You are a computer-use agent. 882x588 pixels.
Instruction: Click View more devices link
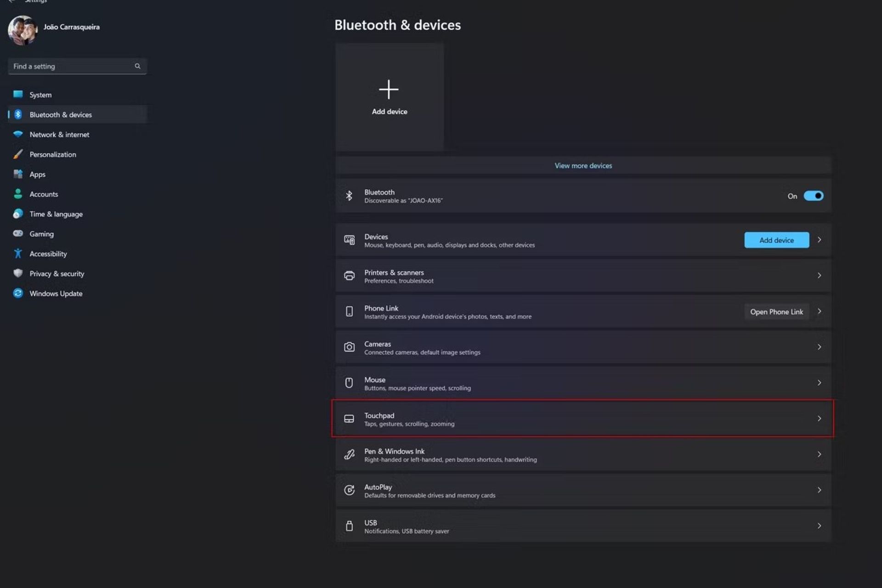pos(583,165)
